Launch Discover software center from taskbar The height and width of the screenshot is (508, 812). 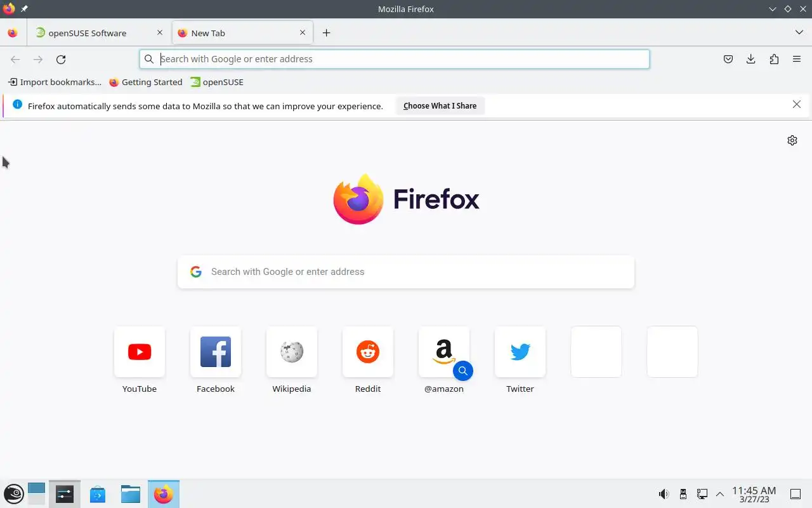point(98,494)
